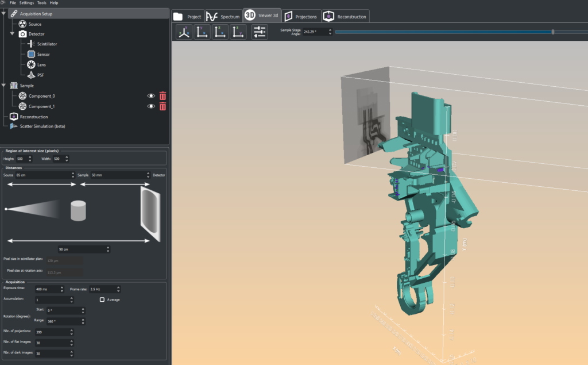Image resolution: width=588 pixels, height=365 pixels.
Task: Select the Source radiation icon in tree
Action: pos(22,24)
